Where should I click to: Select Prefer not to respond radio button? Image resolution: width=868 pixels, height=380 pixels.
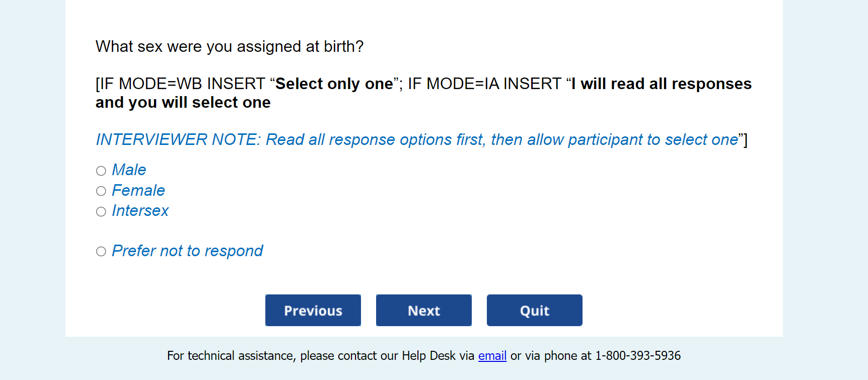click(101, 251)
